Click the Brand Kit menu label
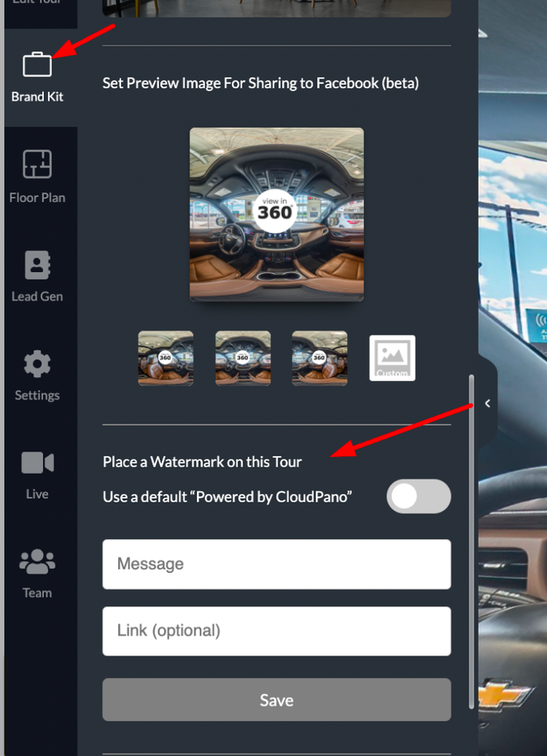 (x=37, y=96)
